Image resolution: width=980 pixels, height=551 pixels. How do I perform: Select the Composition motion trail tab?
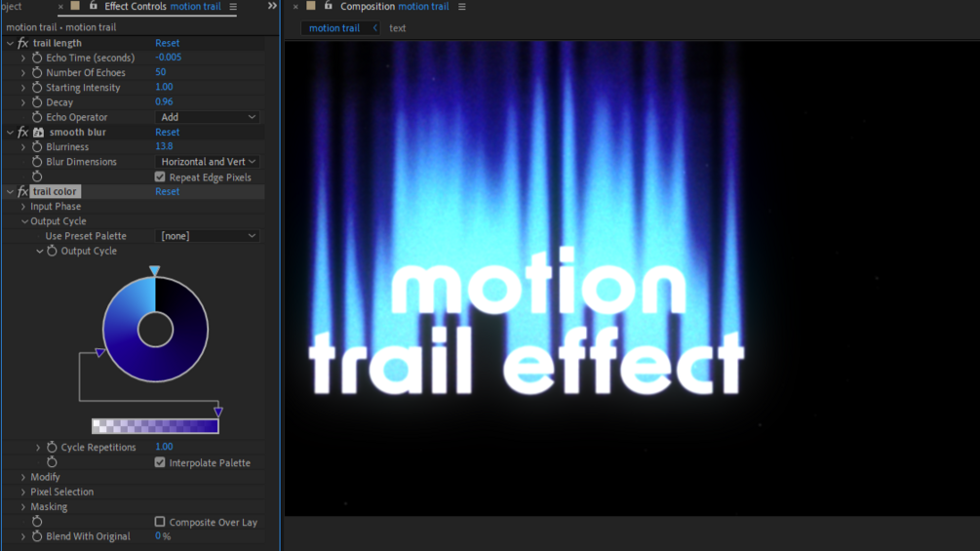click(x=394, y=6)
